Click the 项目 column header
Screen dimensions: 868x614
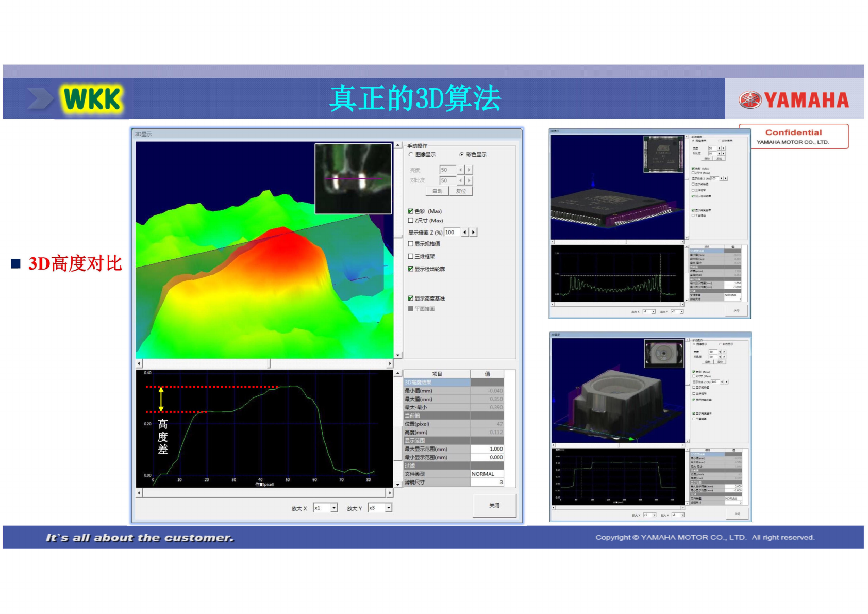pos(437,374)
